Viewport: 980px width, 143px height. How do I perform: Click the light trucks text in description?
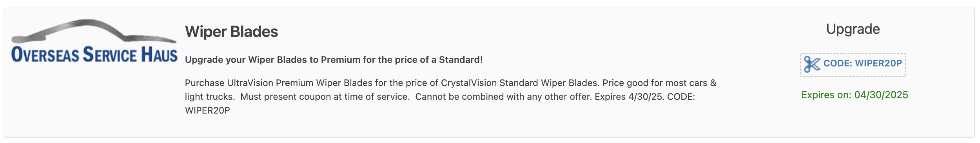[x=210, y=97]
